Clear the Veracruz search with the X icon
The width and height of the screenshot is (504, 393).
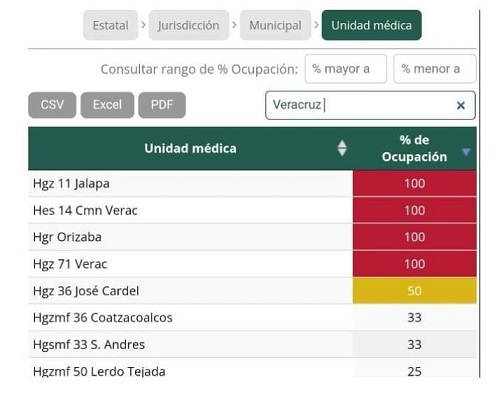tap(461, 105)
